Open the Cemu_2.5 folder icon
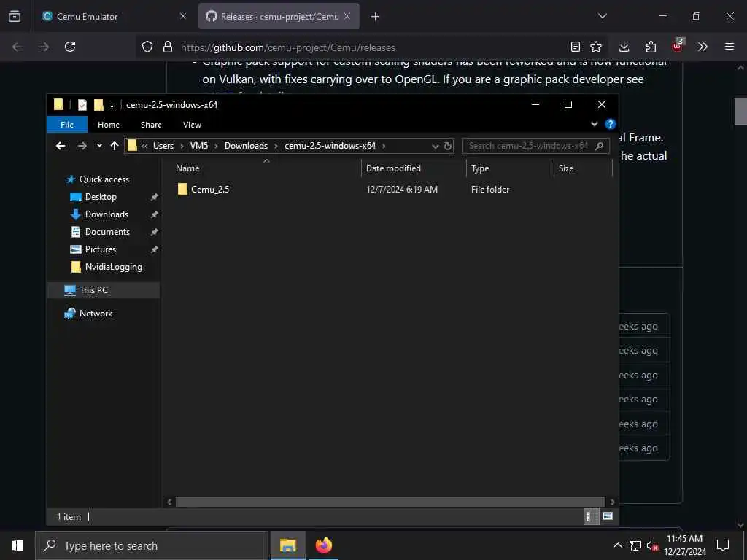The image size is (747, 560). (182, 189)
